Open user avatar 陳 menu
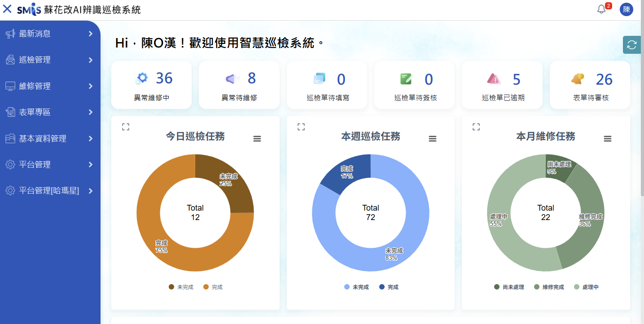This screenshot has height=324, width=644. [626, 9]
